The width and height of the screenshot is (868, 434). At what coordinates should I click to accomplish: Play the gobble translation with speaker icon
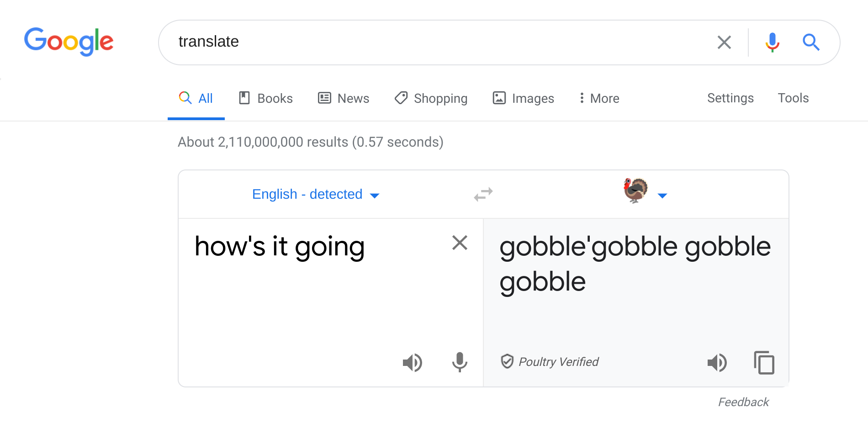(x=717, y=362)
